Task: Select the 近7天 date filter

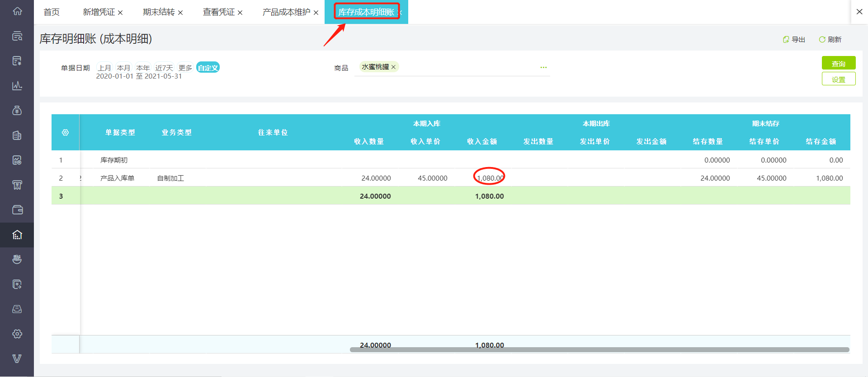Action: pyautogui.click(x=164, y=68)
